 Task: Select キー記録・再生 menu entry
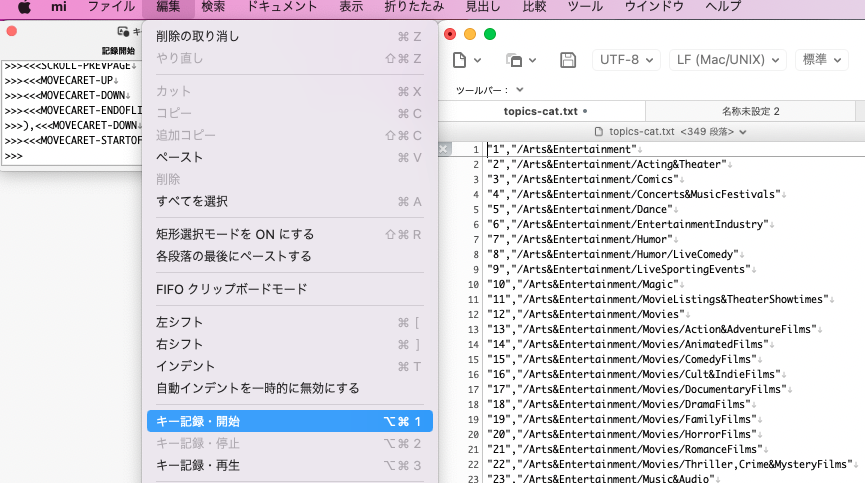point(198,465)
